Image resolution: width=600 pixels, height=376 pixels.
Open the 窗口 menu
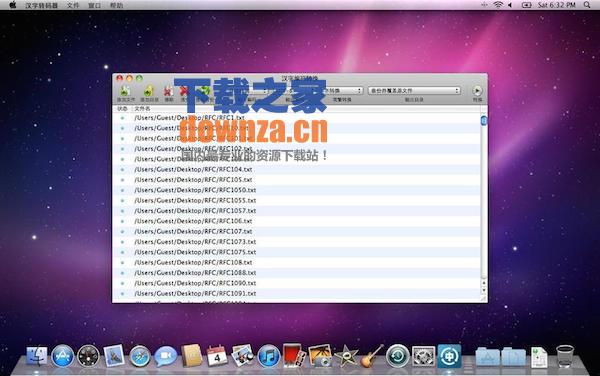95,5
